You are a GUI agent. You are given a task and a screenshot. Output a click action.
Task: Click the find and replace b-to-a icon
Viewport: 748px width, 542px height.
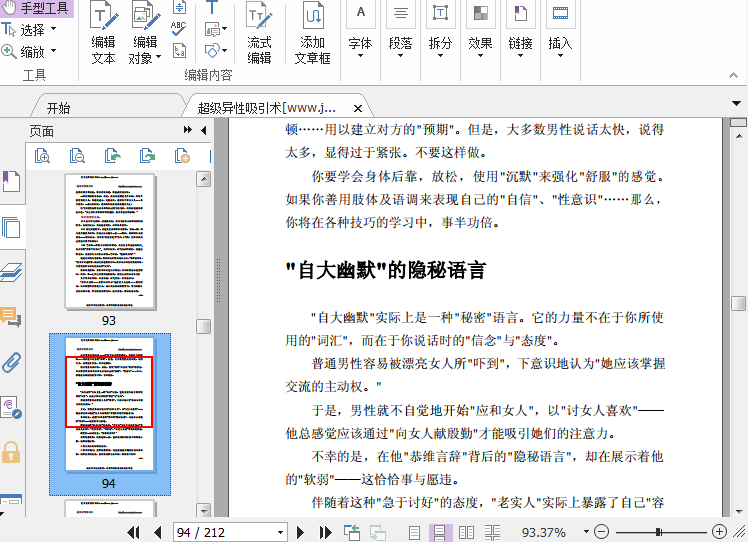click(x=179, y=50)
